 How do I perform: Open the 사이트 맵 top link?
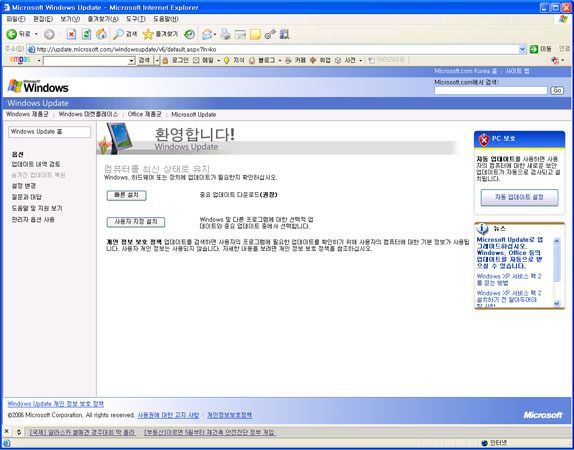coord(517,71)
